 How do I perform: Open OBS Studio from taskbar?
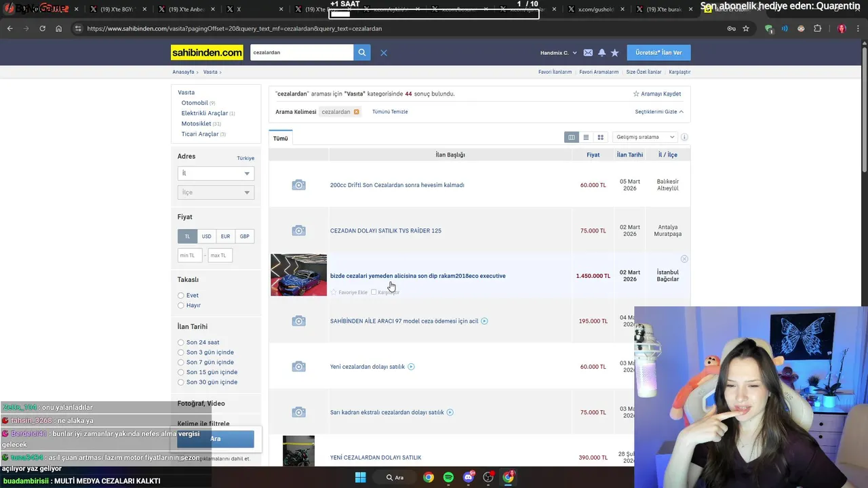click(x=488, y=477)
